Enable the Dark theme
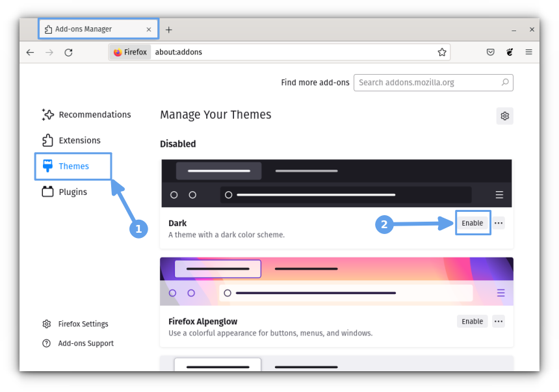The width and height of the screenshot is (559, 392). [472, 223]
